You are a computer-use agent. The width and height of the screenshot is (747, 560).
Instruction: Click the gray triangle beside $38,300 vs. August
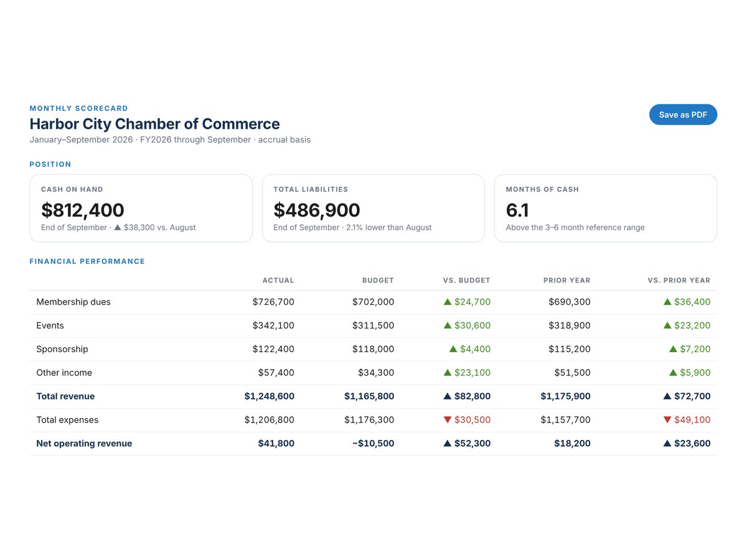pos(118,227)
